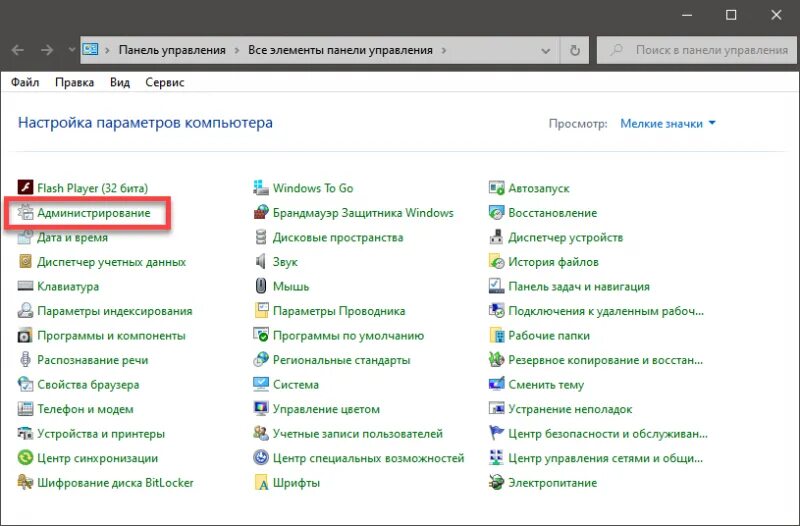Open the История файлов link
Image resolution: width=800 pixels, height=526 pixels.
[554, 262]
